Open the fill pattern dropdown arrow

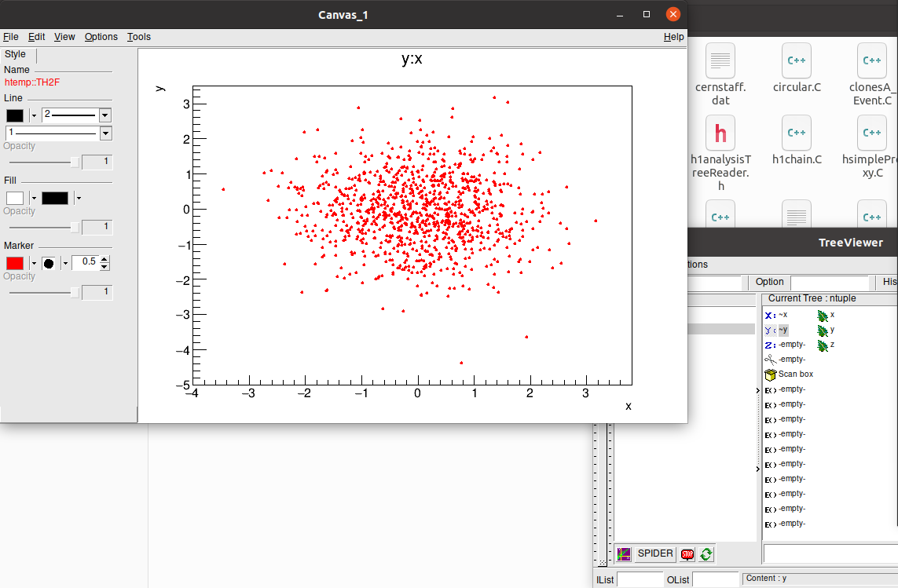click(79, 198)
